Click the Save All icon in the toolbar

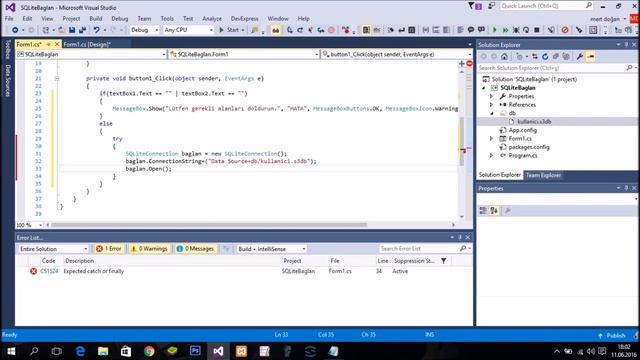click(x=82, y=30)
